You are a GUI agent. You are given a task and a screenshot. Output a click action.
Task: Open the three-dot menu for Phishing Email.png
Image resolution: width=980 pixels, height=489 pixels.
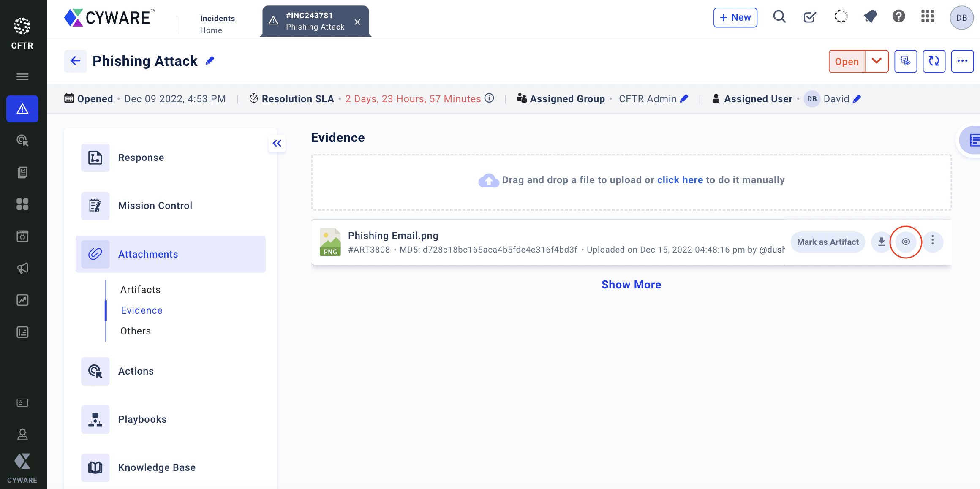(x=933, y=241)
